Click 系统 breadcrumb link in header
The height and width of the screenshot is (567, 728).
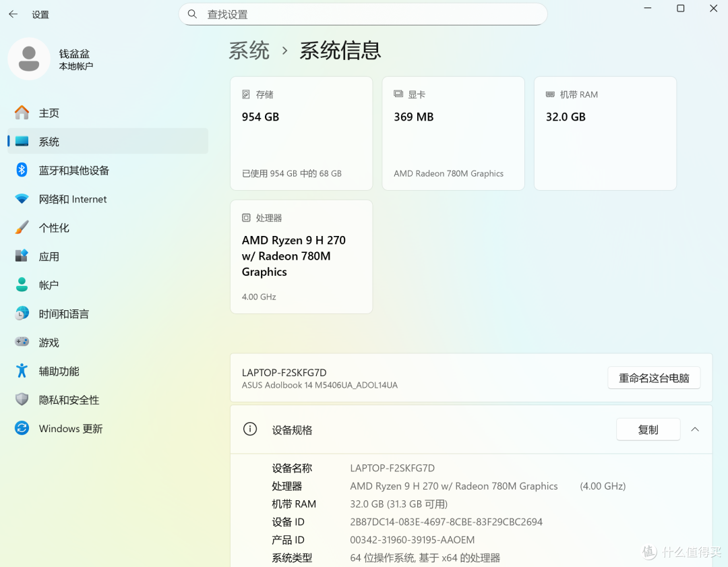(249, 50)
